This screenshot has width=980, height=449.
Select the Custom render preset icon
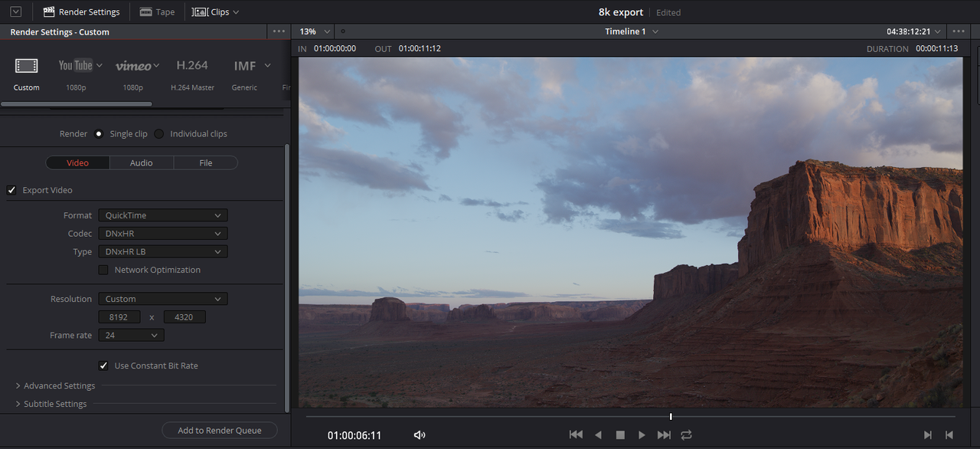click(x=26, y=66)
